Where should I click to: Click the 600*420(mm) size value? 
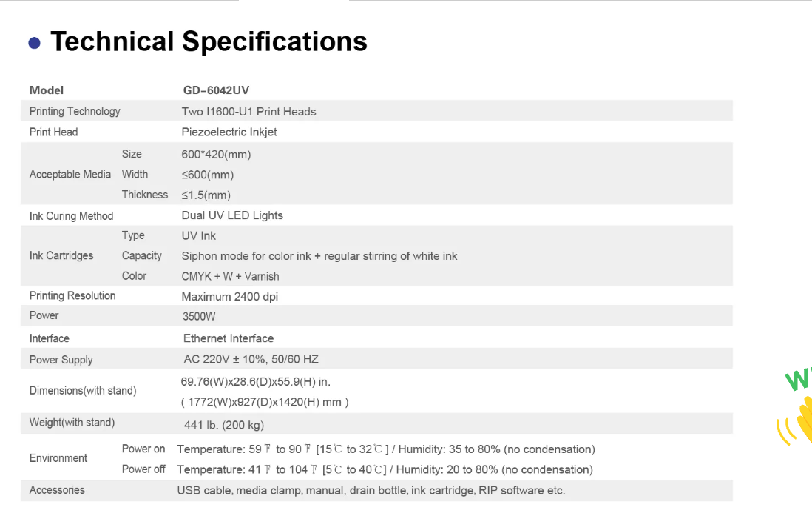point(216,155)
